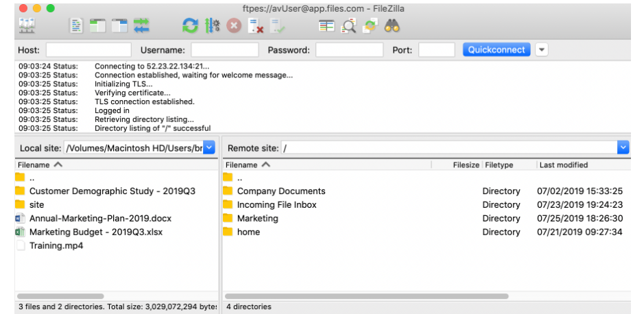Click Marketing modified date 07/25/2019 18:26:30
This screenshot has width=644, height=314.
pos(580,219)
